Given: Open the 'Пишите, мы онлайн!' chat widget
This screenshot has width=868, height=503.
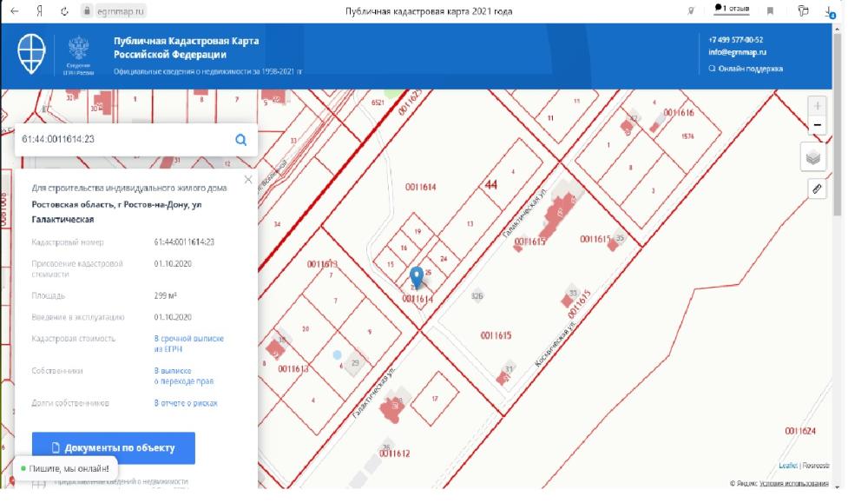Looking at the screenshot, I should coord(65,469).
